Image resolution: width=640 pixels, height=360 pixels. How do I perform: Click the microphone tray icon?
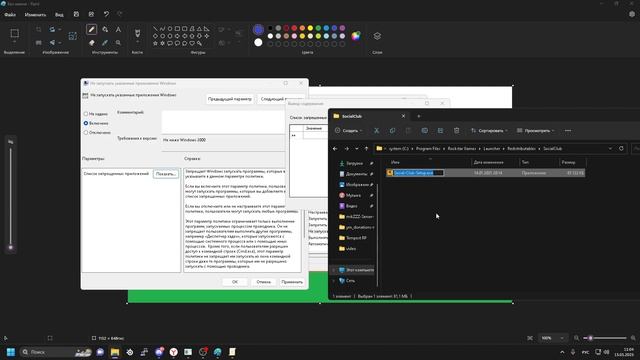[573, 352]
